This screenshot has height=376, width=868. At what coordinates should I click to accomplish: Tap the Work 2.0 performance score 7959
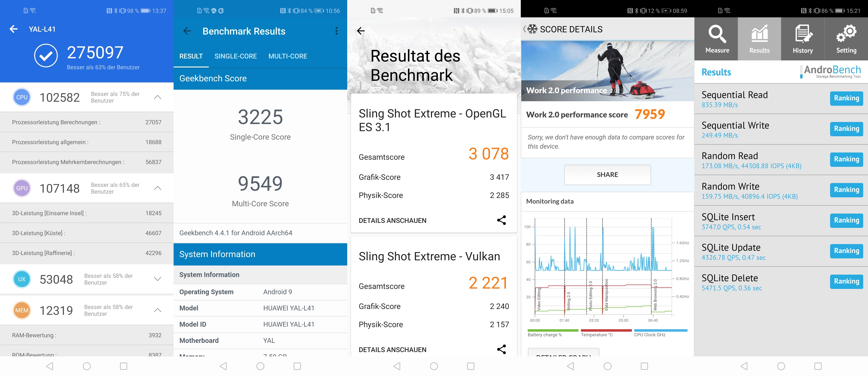[650, 114]
